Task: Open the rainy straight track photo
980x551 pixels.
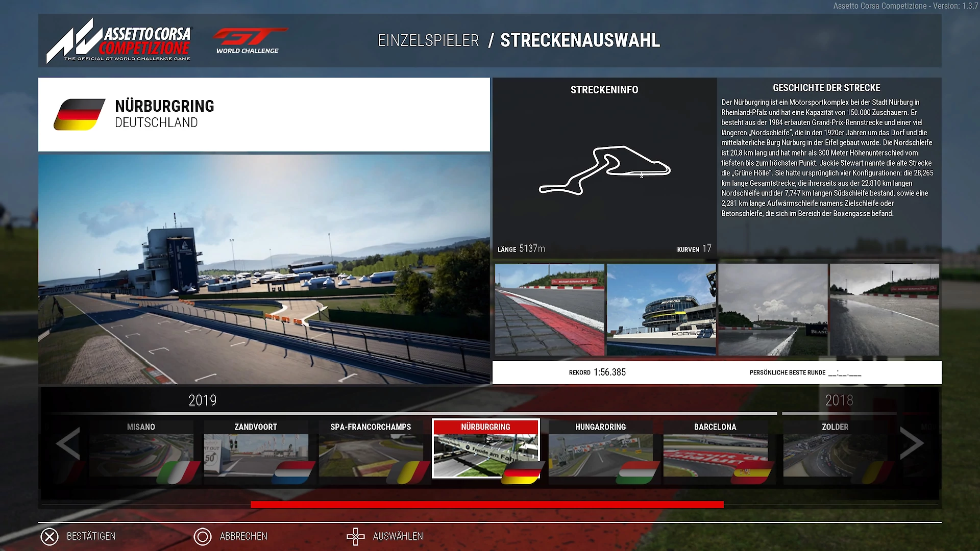Action: 885,310
